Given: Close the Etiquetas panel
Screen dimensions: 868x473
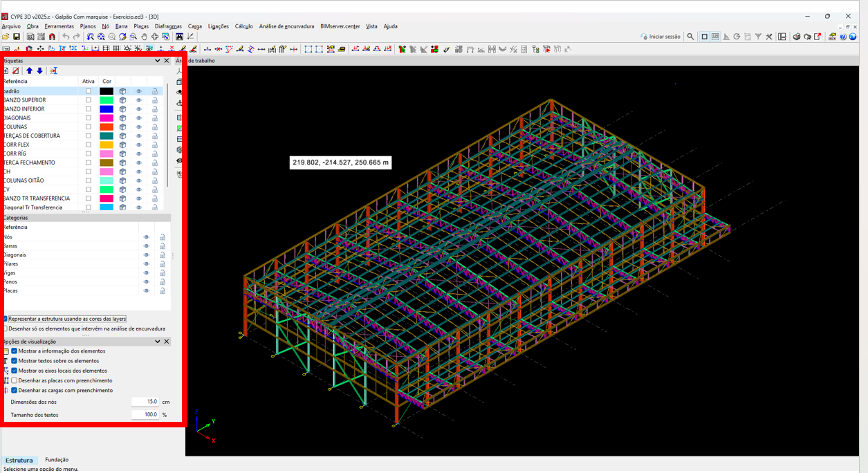Looking at the screenshot, I should (x=167, y=61).
